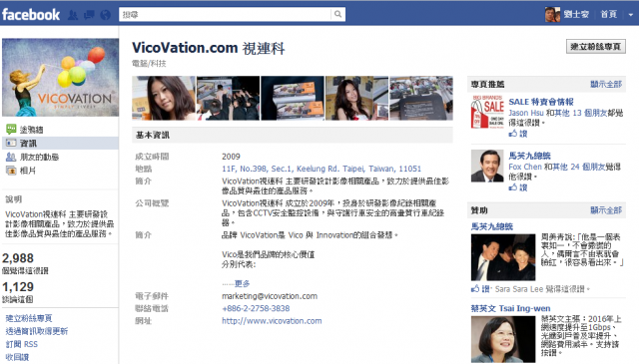Click the Facebook logo
The image size is (639, 364).
click(31, 15)
